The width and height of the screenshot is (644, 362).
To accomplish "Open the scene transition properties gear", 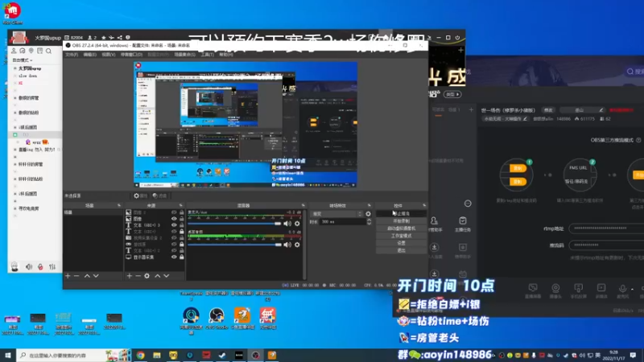I will 368,214.
